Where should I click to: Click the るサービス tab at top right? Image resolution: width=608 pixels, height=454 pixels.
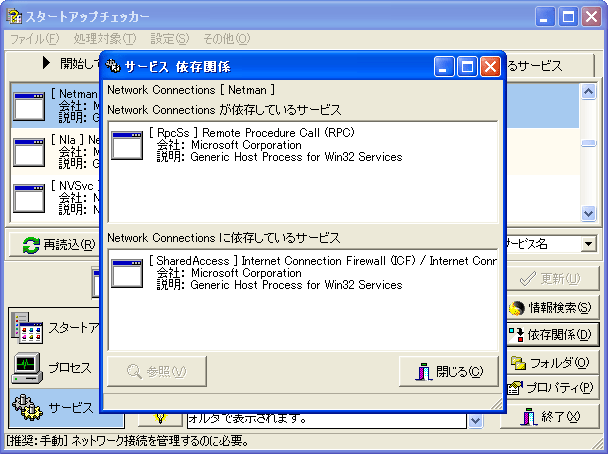pyautogui.click(x=551, y=66)
